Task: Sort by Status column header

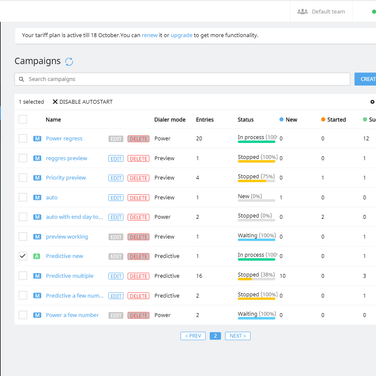Action: (246, 120)
